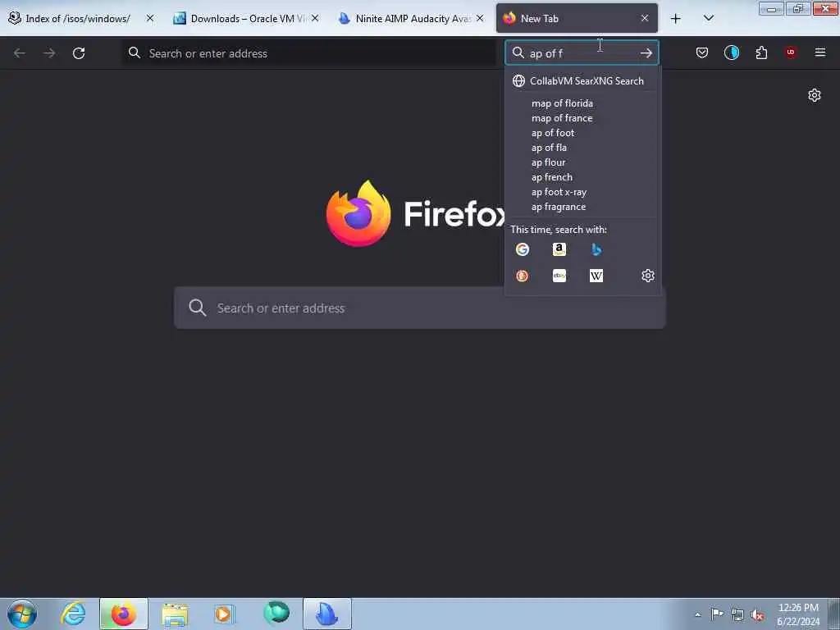The height and width of the screenshot is (630, 840).
Task: Open a new tab with plus button
Action: pyautogui.click(x=676, y=19)
